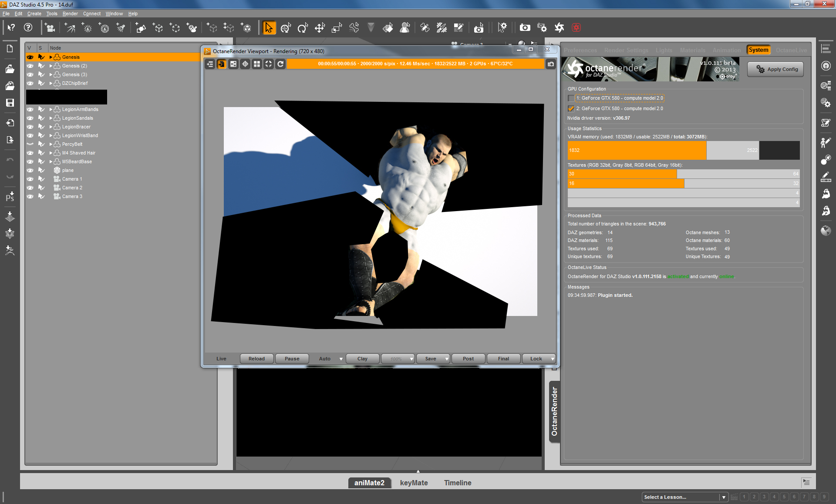Hide the LegionSandals node visibility eye
This screenshot has height=504, width=836.
pos(30,118)
